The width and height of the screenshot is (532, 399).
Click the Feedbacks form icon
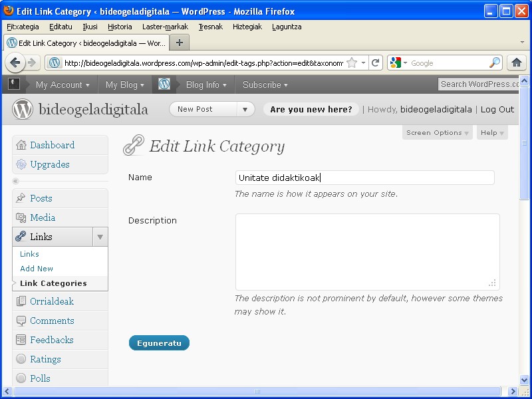pyautogui.click(x=21, y=340)
